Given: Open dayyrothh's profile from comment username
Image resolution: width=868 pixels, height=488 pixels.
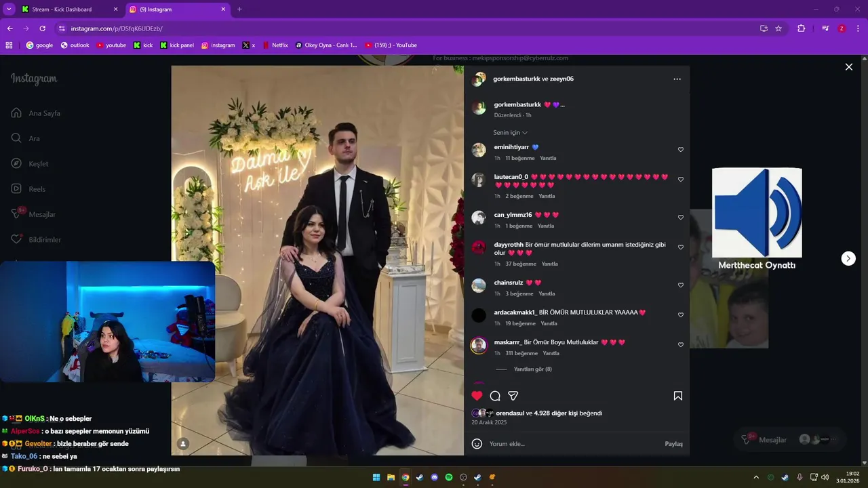Looking at the screenshot, I should [509, 245].
